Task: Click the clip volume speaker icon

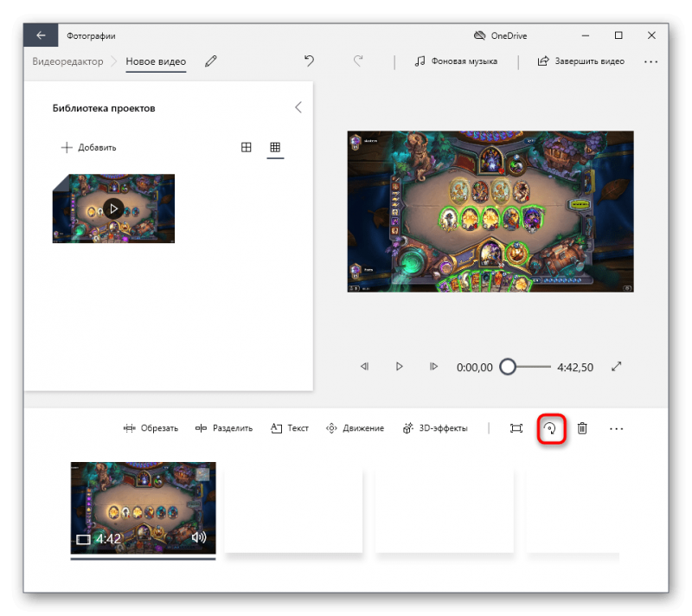Action: (x=199, y=537)
